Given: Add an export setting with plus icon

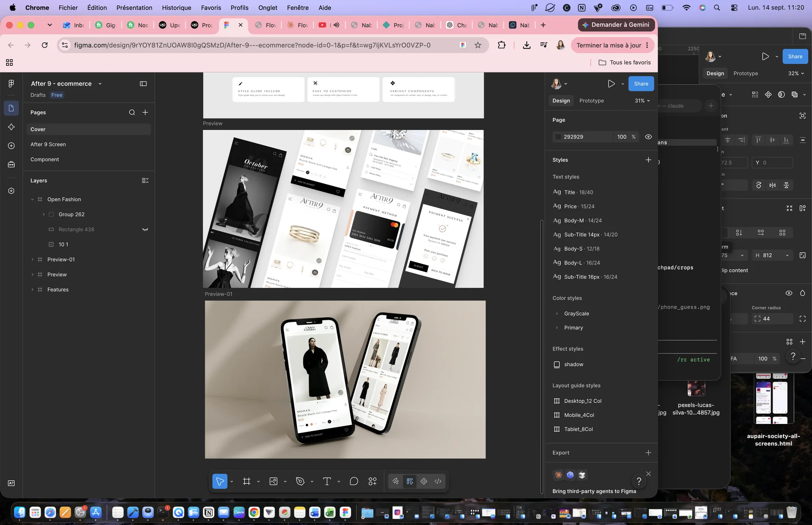Looking at the screenshot, I should click(648, 453).
